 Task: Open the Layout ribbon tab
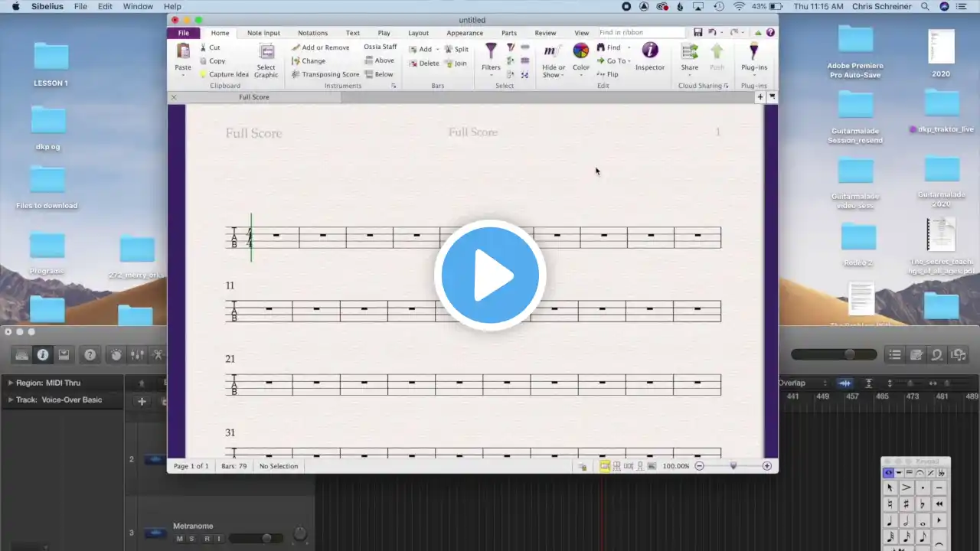(418, 33)
